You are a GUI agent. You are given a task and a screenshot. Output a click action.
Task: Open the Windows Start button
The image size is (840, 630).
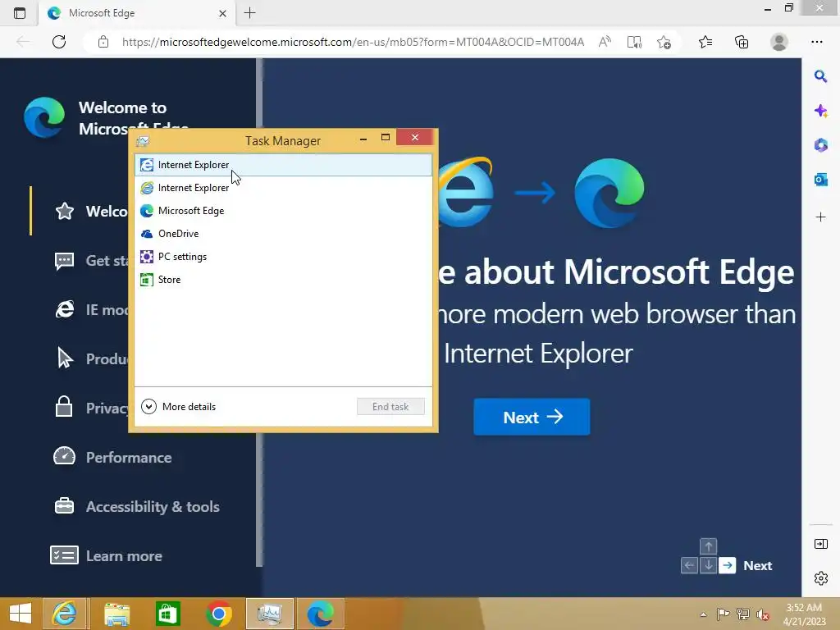point(21,614)
